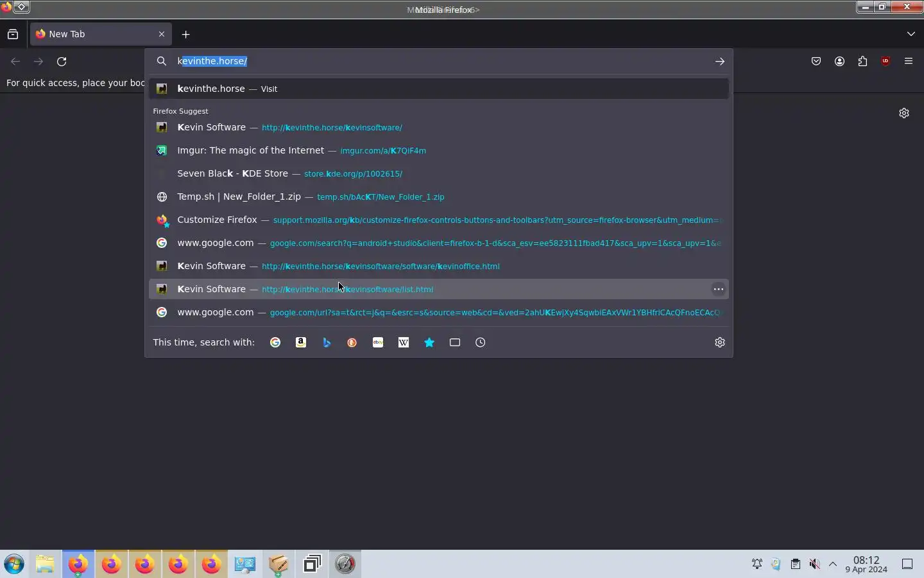The height and width of the screenshot is (578, 924).
Task: Open file manager from the taskbar
Action: point(45,564)
